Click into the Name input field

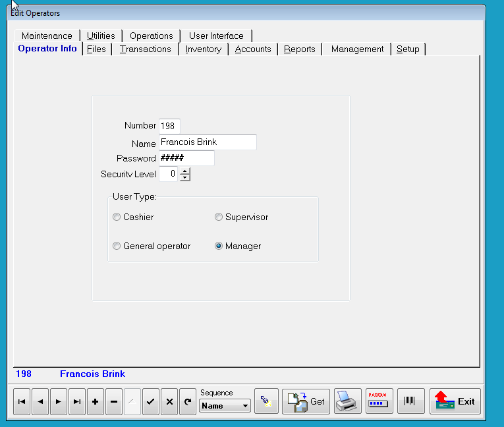(208, 142)
